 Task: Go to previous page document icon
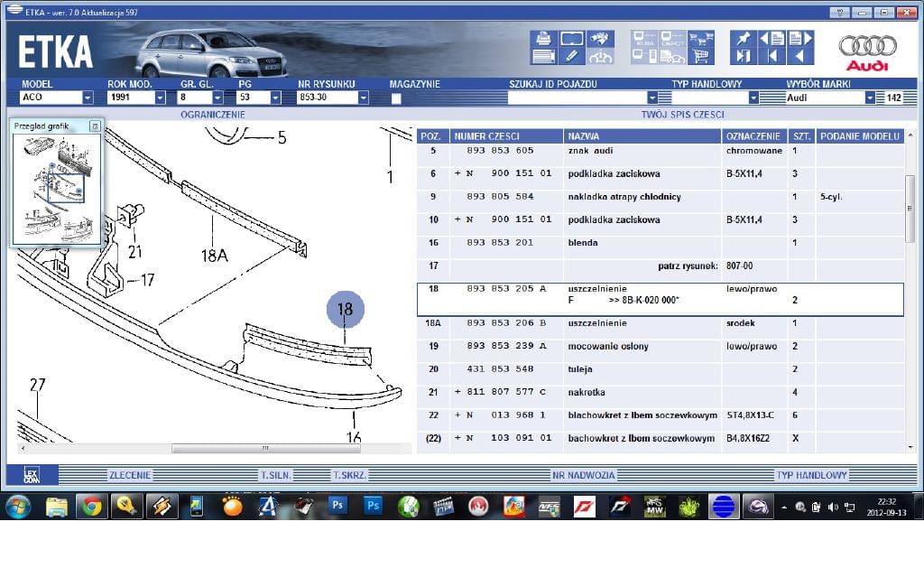coord(772,39)
